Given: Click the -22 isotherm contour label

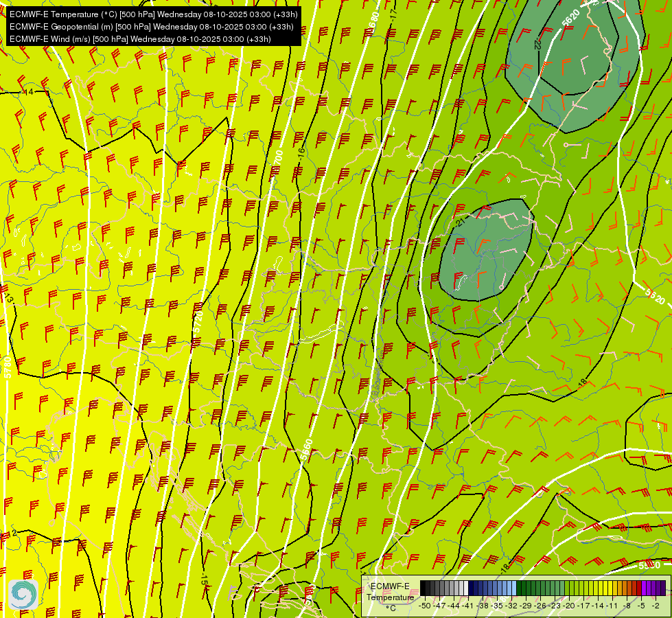Looking at the screenshot, I should (537, 44).
